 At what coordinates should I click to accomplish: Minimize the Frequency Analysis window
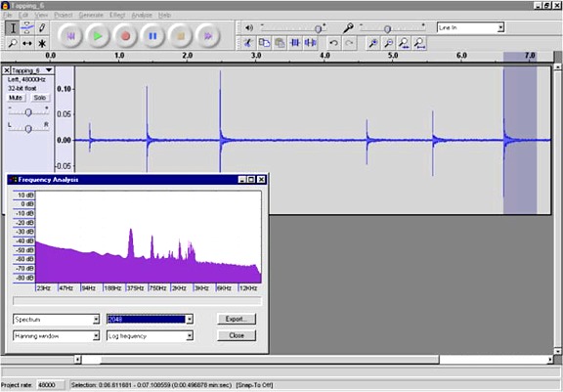coord(242,180)
